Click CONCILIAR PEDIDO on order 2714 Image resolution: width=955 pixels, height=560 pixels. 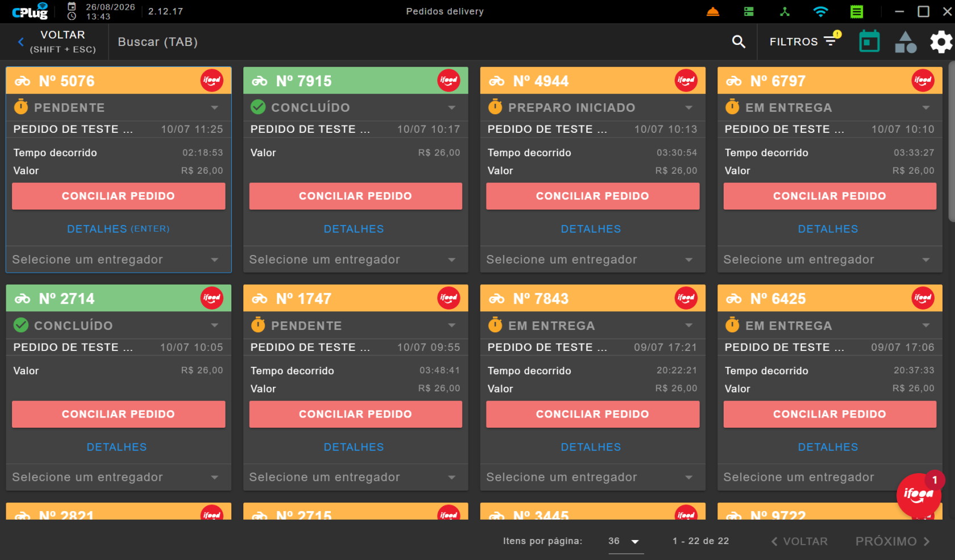tap(118, 414)
